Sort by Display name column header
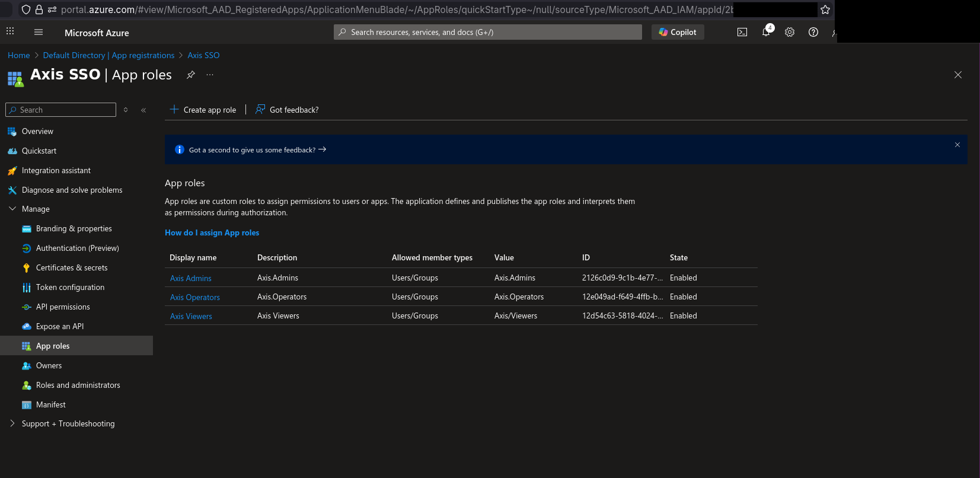The image size is (980, 478). (x=193, y=257)
